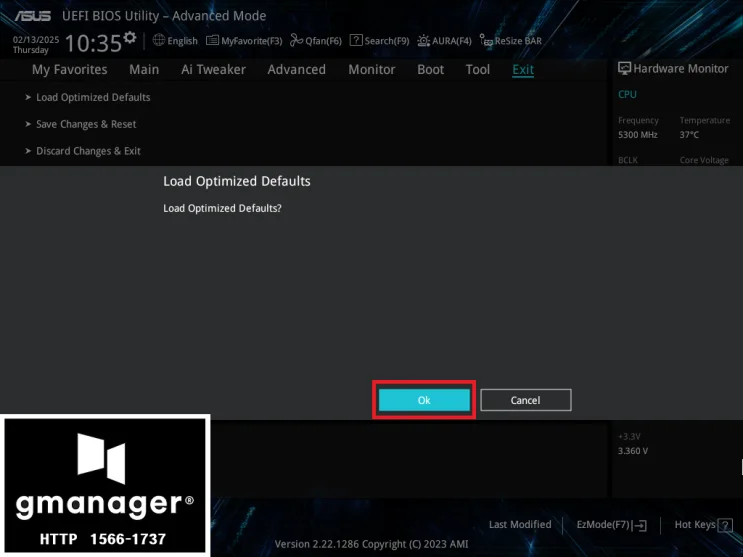Toggle the ReSize BAR icon
The image size is (743, 557).
point(486,41)
